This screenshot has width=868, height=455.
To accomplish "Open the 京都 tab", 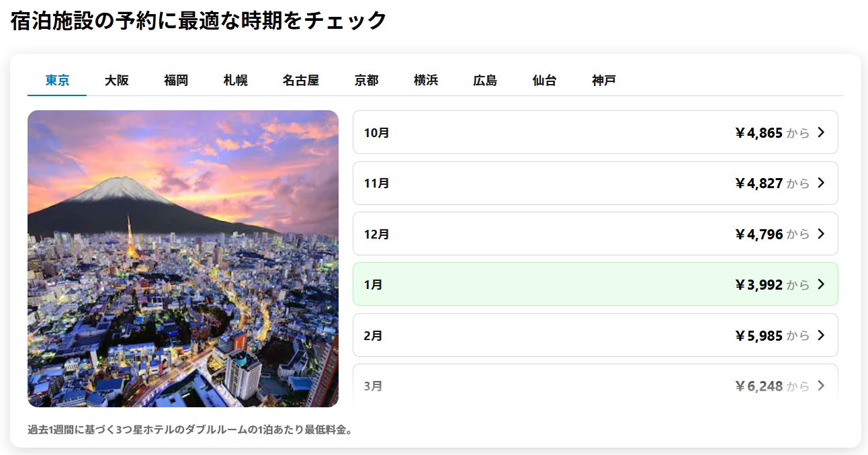I will click(x=366, y=81).
